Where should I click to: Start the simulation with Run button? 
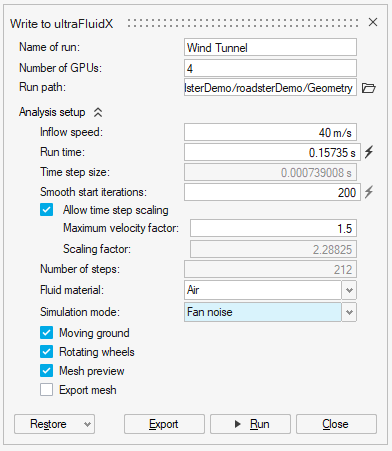pos(250,424)
